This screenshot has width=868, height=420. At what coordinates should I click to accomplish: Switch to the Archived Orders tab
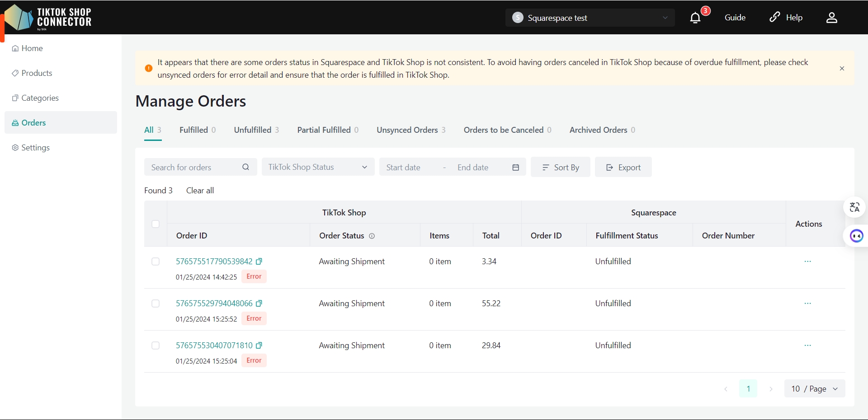[602, 130]
